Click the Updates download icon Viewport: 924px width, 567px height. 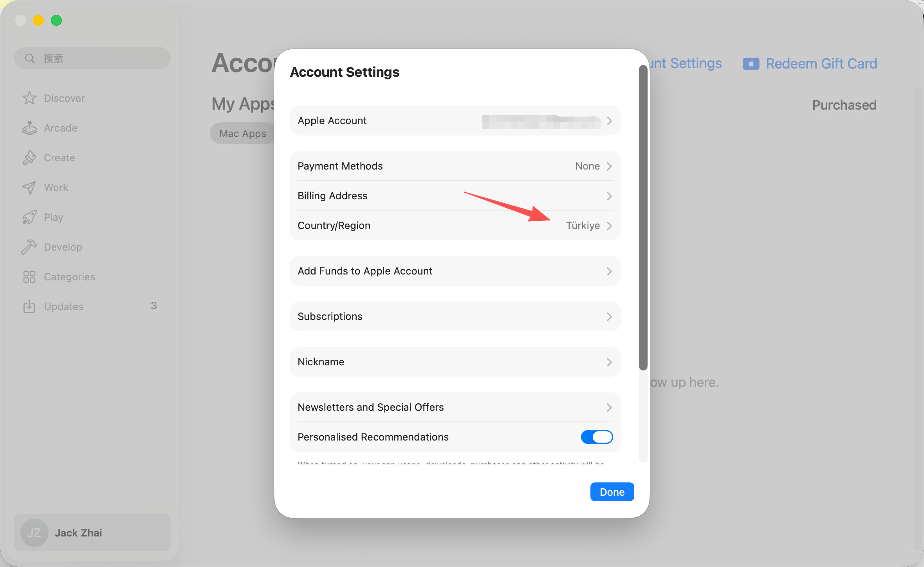tap(29, 306)
